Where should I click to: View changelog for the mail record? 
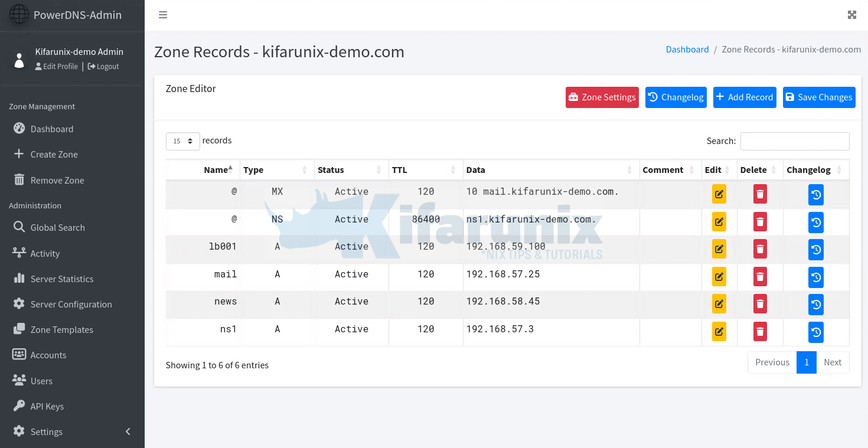click(815, 277)
